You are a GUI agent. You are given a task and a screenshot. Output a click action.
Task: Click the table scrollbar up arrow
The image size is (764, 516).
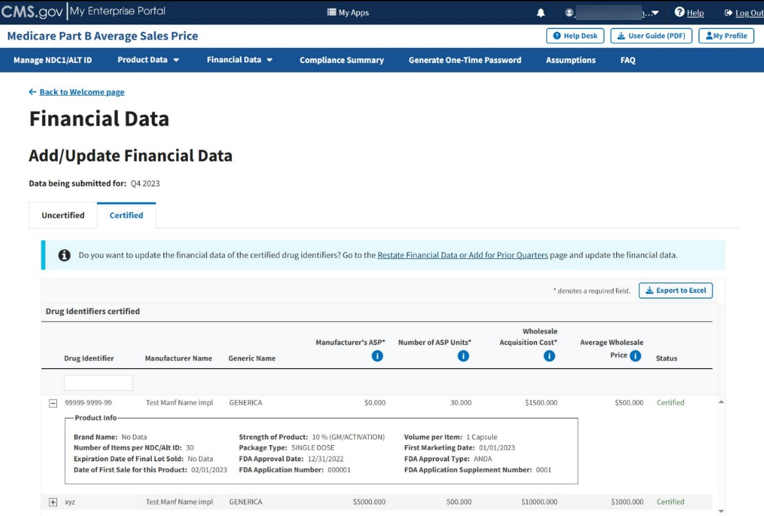click(721, 402)
